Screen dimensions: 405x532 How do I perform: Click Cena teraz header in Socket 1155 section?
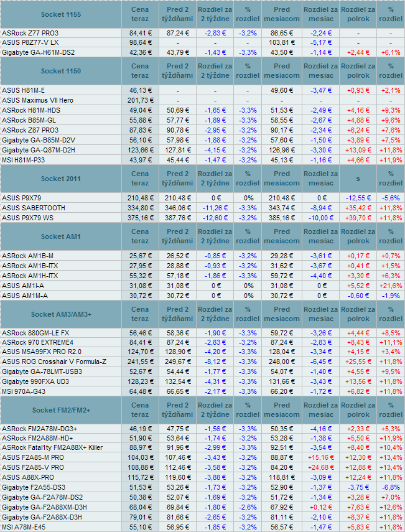[140, 14]
